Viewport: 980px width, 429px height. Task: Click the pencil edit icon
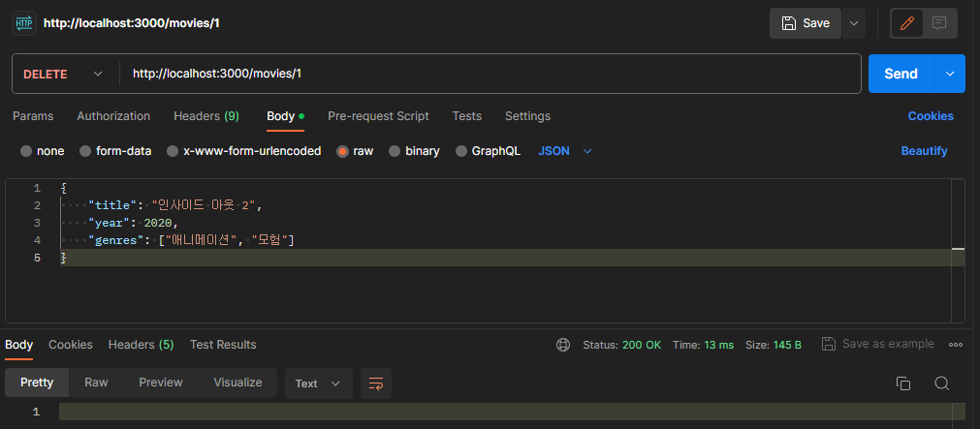click(x=906, y=23)
